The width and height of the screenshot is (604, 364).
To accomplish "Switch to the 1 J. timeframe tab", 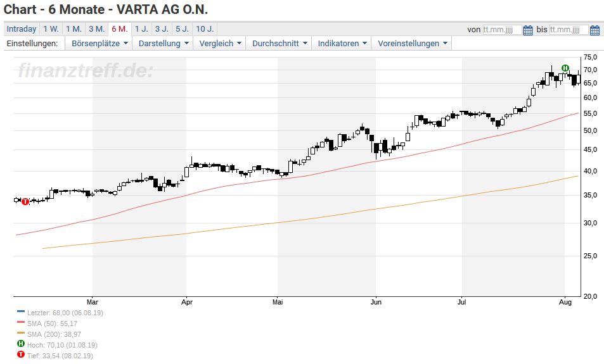I will (x=141, y=29).
